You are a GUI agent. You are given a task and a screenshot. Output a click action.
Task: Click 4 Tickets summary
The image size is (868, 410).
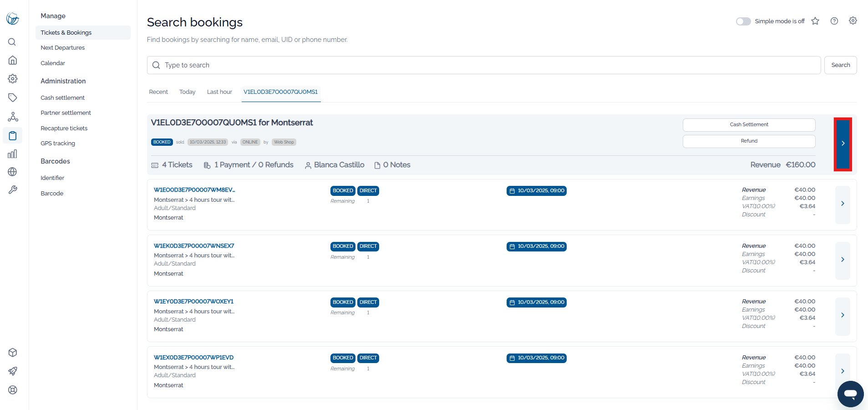coord(172,165)
